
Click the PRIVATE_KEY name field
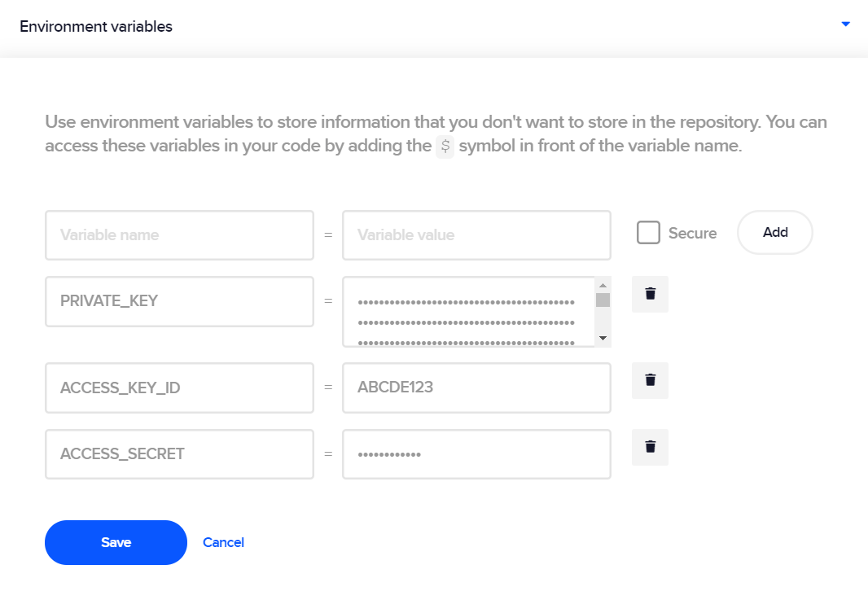point(179,302)
